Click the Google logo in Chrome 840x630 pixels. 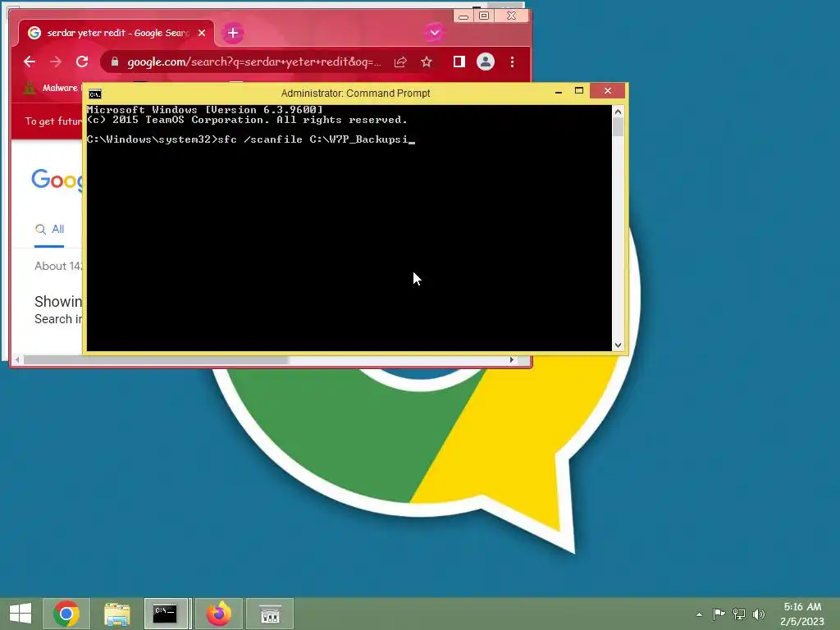(57, 180)
